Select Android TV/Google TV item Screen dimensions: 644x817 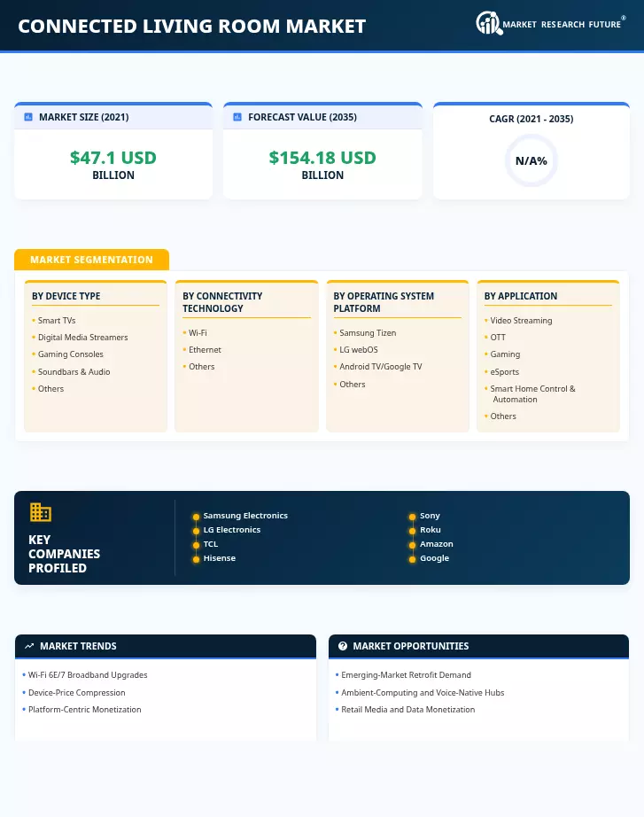point(381,366)
